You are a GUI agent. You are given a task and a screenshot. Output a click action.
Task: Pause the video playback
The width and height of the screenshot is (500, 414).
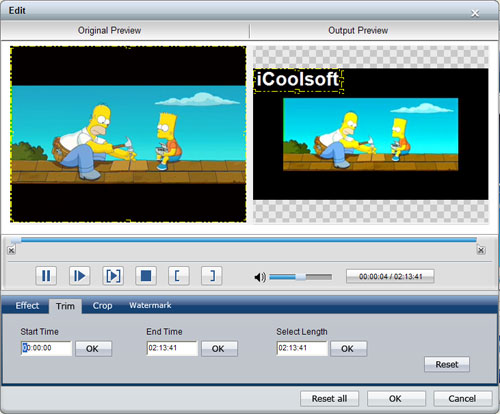[46, 276]
